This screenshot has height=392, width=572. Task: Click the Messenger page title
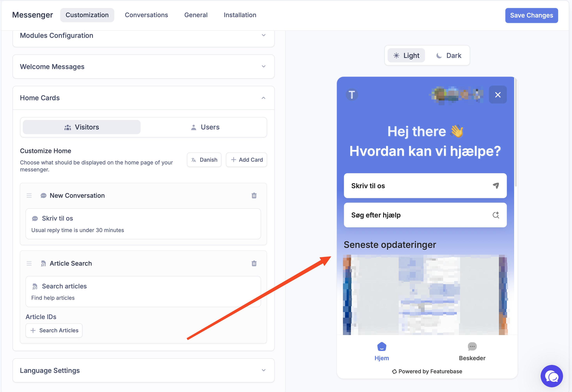(33, 15)
